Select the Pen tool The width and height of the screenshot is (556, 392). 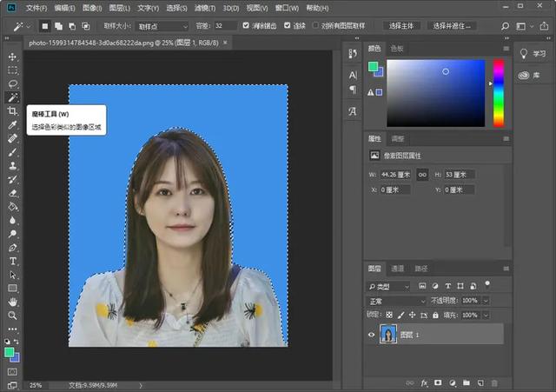pos(12,248)
